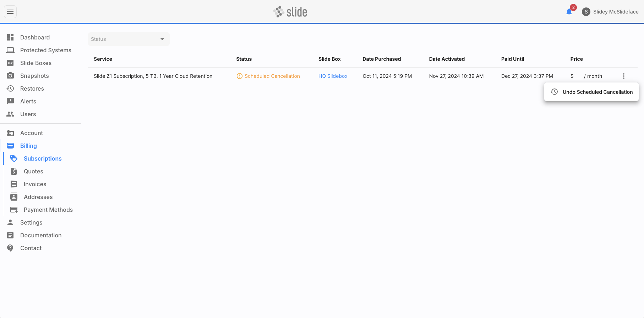This screenshot has width=644, height=318.
Task: Click the Slide logo
Action: tap(290, 12)
